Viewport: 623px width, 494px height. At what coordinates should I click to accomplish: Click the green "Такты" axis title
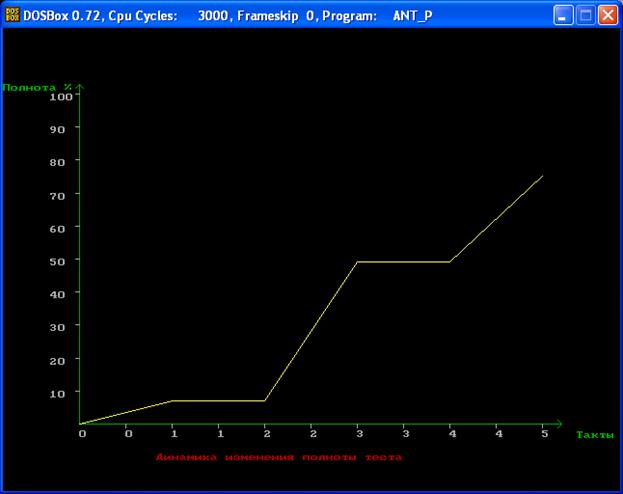pos(594,435)
